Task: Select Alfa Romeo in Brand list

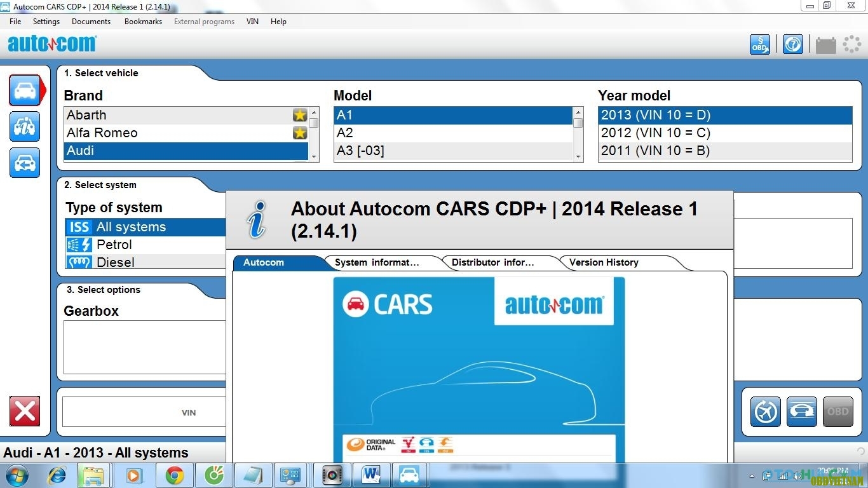Action: 186,133
